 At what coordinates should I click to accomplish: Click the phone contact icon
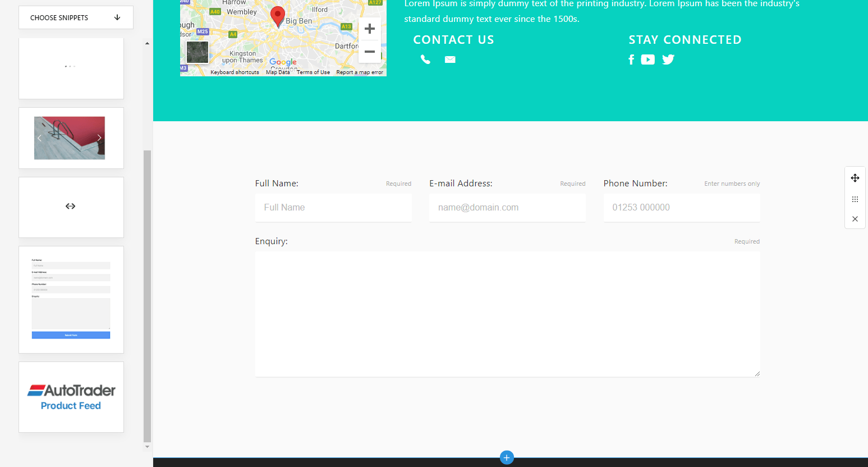click(x=426, y=59)
